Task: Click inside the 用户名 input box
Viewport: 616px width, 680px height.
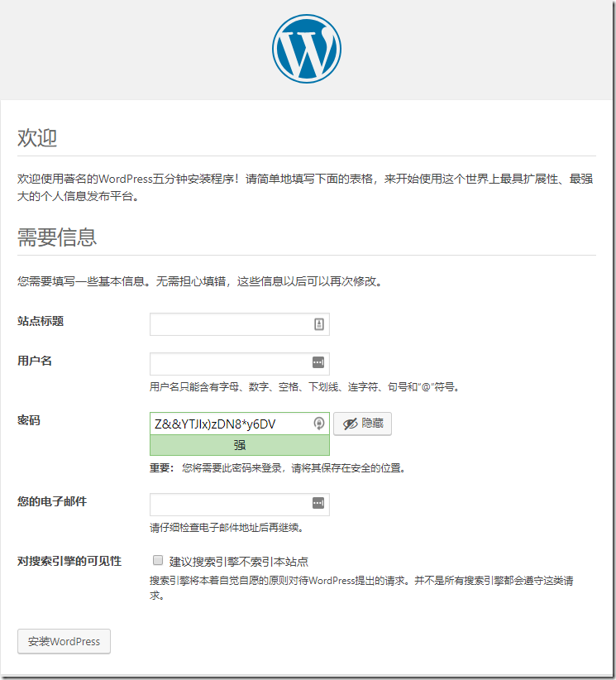Action: pyautogui.click(x=230, y=363)
